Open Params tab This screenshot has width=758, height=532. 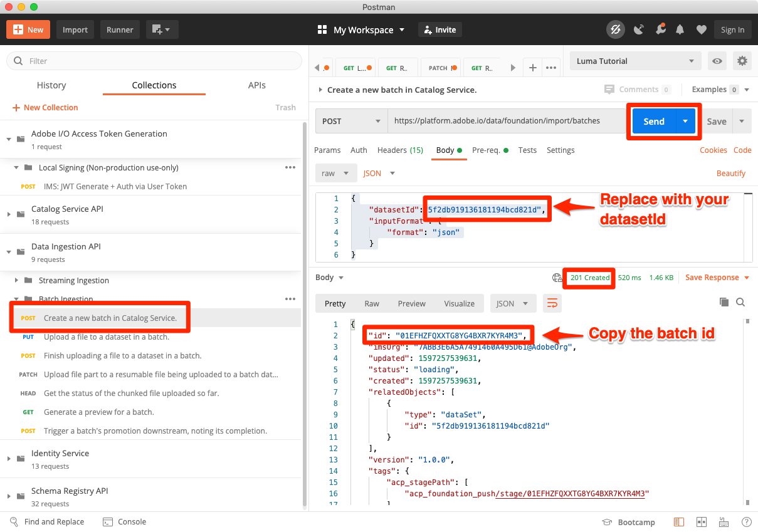[327, 150]
